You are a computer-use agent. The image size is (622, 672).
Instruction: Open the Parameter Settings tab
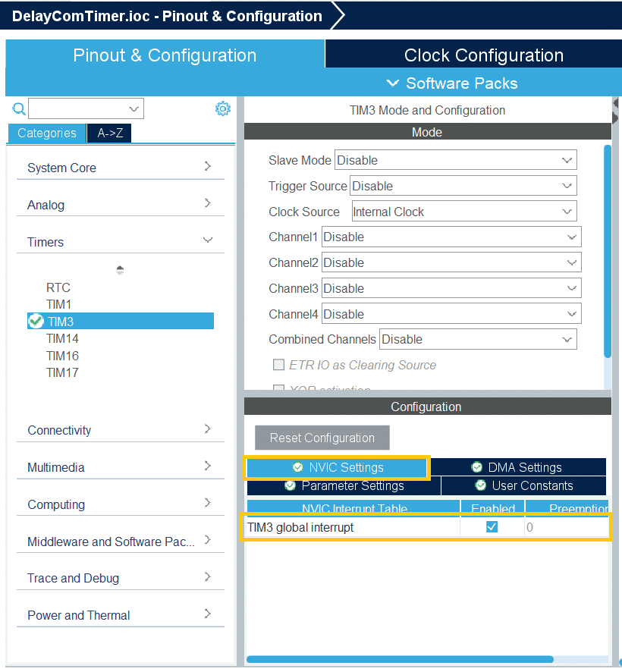tap(344, 485)
